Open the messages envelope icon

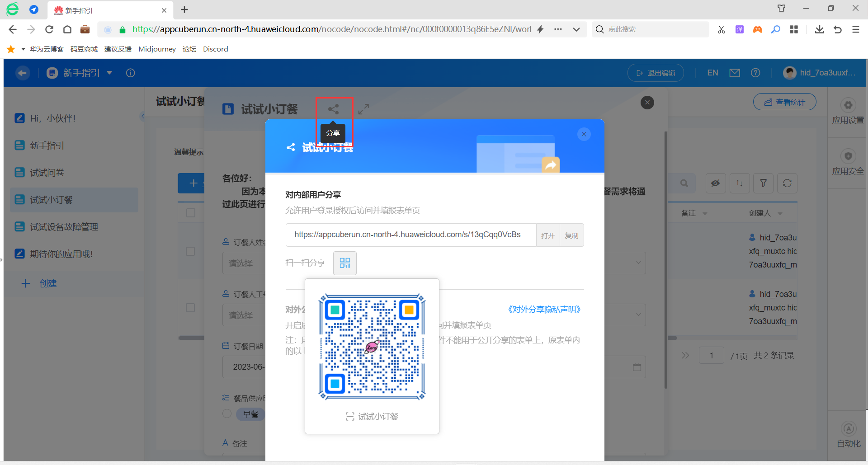(x=735, y=73)
